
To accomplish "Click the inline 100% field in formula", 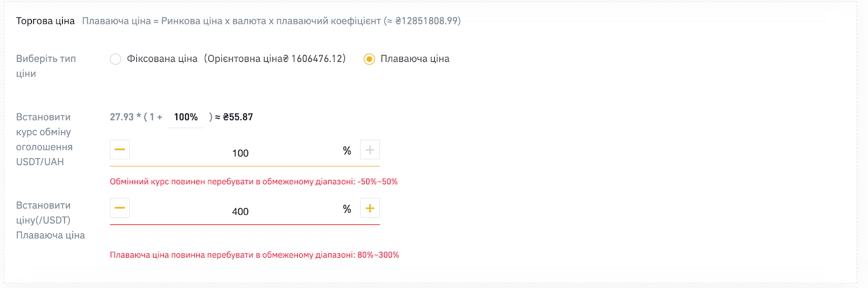I will [186, 117].
